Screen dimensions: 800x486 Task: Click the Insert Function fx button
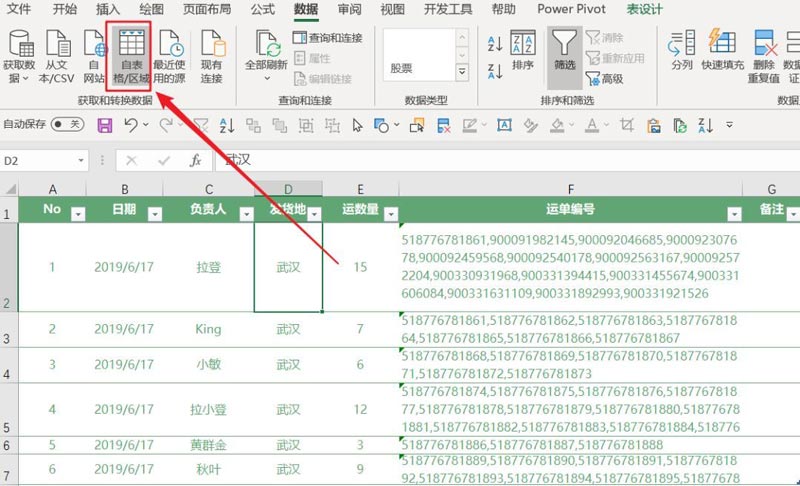(195, 161)
